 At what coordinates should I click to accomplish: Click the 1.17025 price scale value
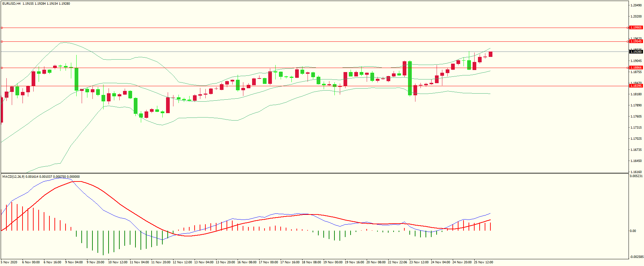636,139
